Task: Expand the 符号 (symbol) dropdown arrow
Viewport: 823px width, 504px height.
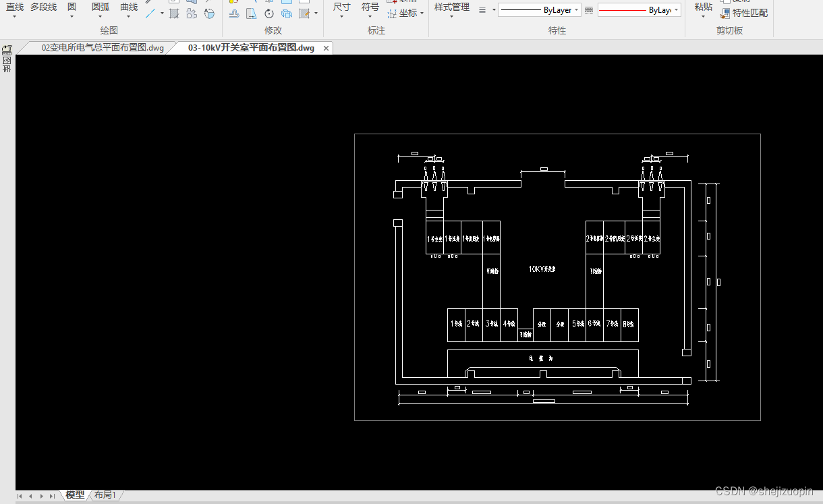Action: coord(370,17)
